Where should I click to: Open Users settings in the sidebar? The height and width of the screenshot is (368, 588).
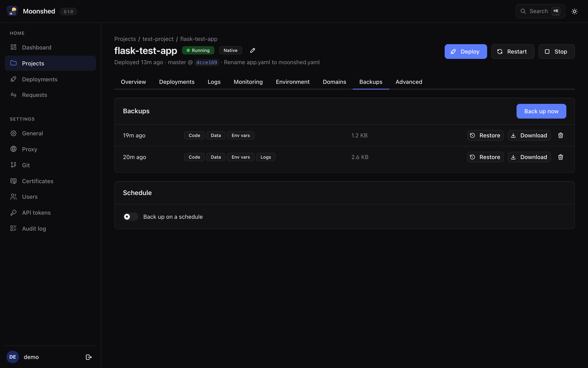click(50, 197)
